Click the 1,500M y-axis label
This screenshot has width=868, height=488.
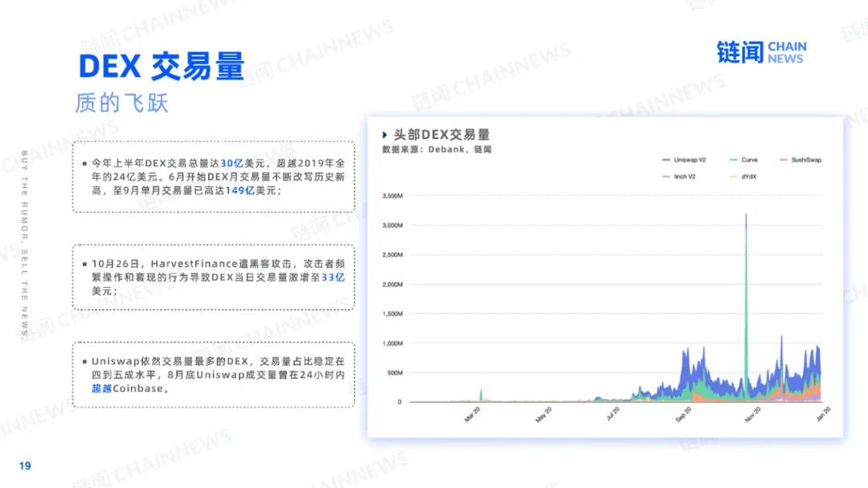tap(392, 314)
